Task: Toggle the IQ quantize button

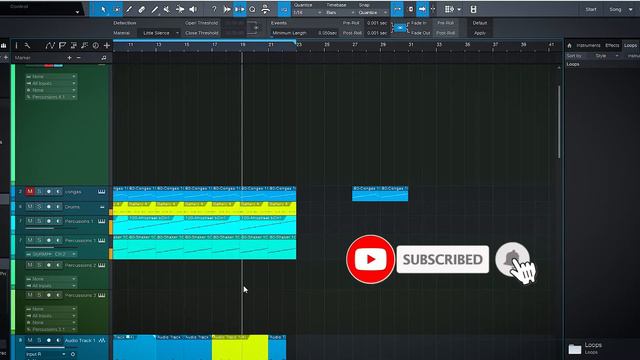Action: pos(284,9)
